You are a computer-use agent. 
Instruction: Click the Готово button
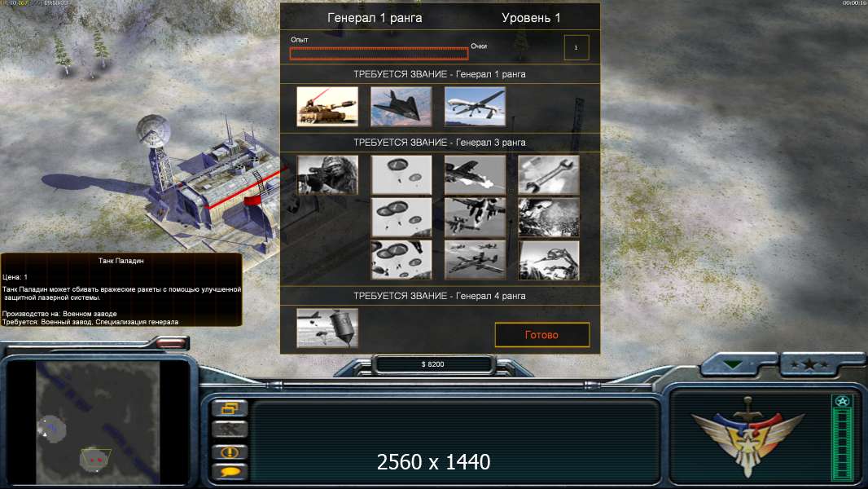(x=542, y=334)
